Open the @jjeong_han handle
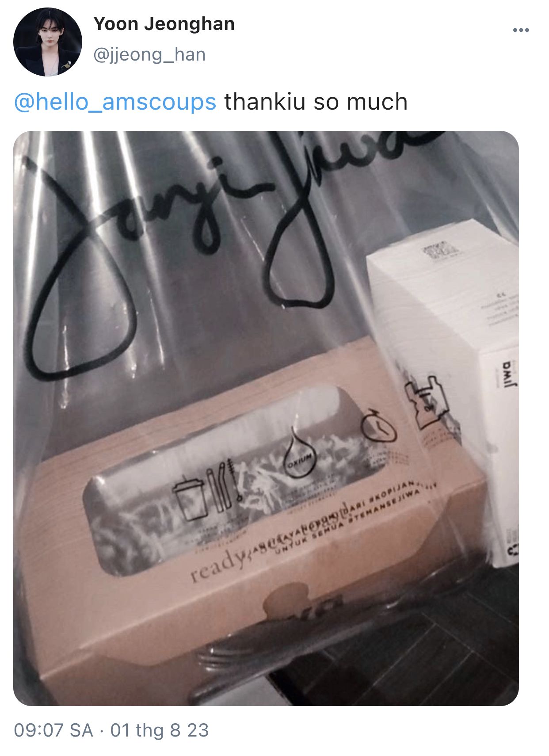The width and height of the screenshot is (549, 756). click(149, 55)
